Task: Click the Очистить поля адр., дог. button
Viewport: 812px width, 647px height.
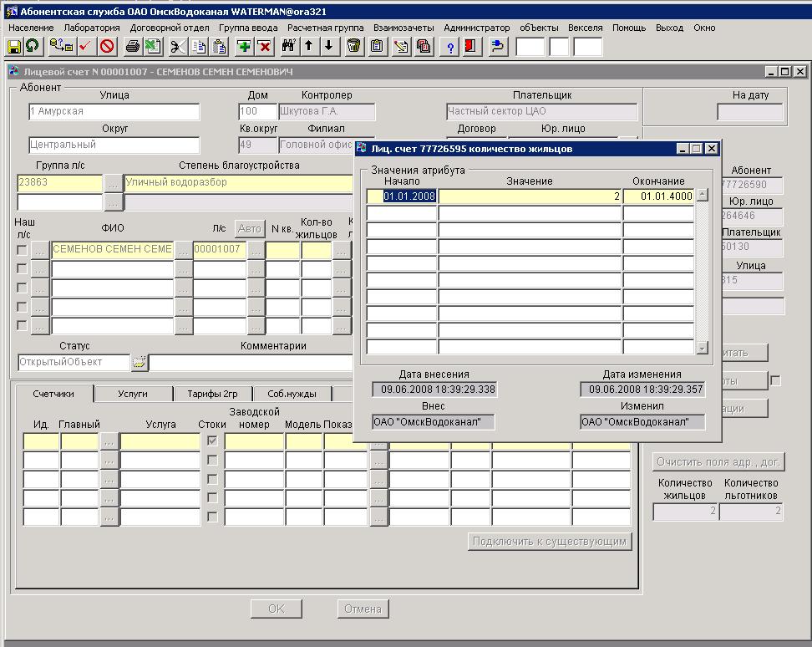Action: click(x=718, y=461)
